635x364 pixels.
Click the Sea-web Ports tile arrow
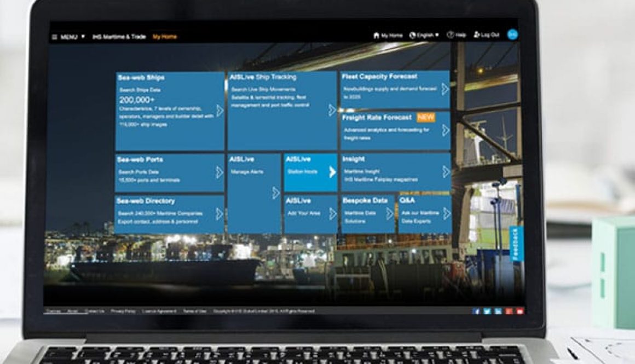coord(220,172)
